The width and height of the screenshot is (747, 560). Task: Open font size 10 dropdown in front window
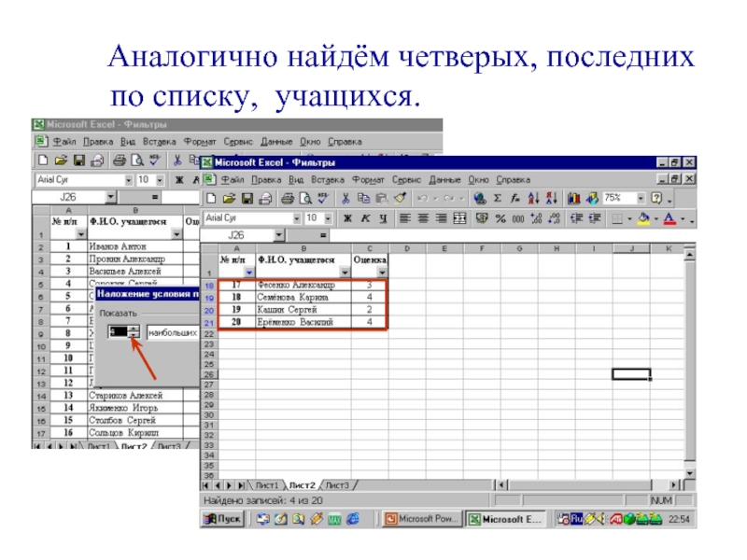(329, 218)
